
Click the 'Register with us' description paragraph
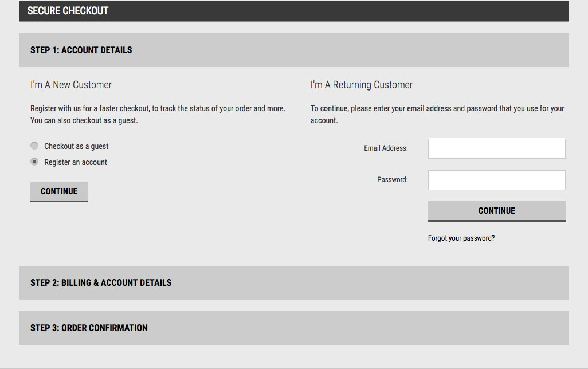pos(158,108)
